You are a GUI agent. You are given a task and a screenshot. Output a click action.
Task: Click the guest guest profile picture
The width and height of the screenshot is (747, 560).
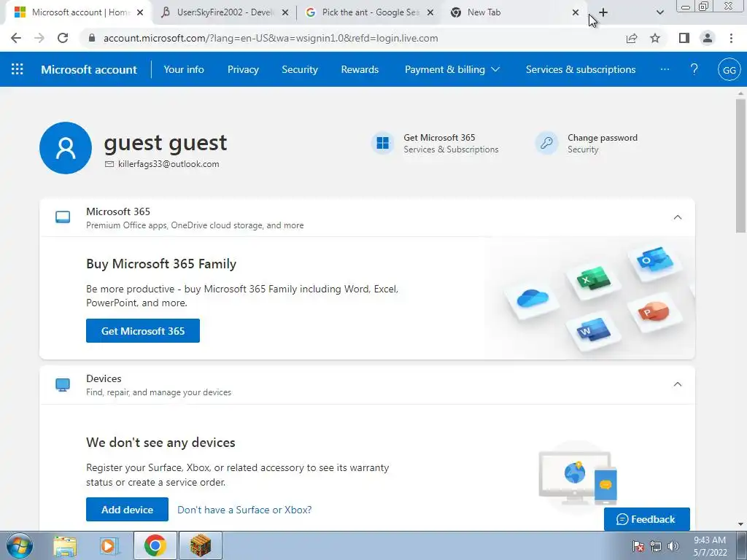tap(66, 147)
